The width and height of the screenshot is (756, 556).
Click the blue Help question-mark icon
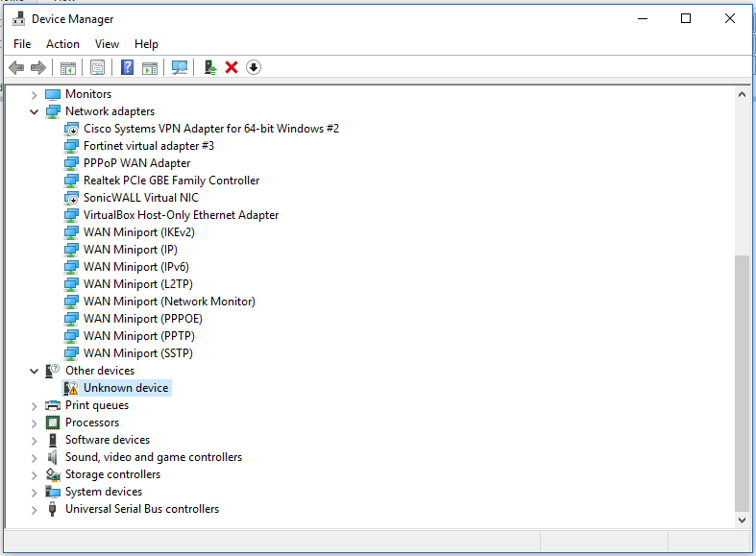coord(128,67)
